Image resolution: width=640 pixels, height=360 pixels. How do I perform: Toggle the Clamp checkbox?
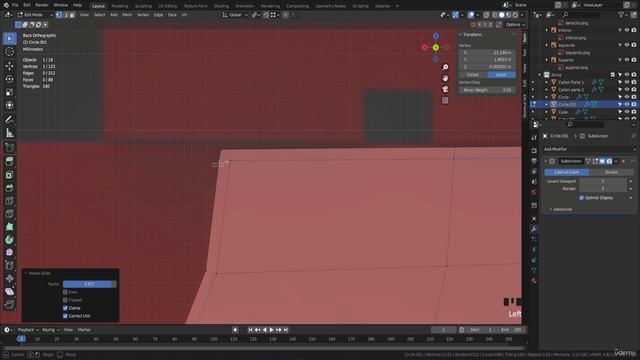click(65, 308)
